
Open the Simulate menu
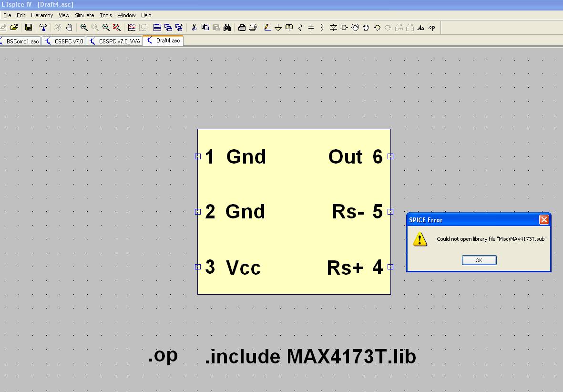(x=84, y=15)
